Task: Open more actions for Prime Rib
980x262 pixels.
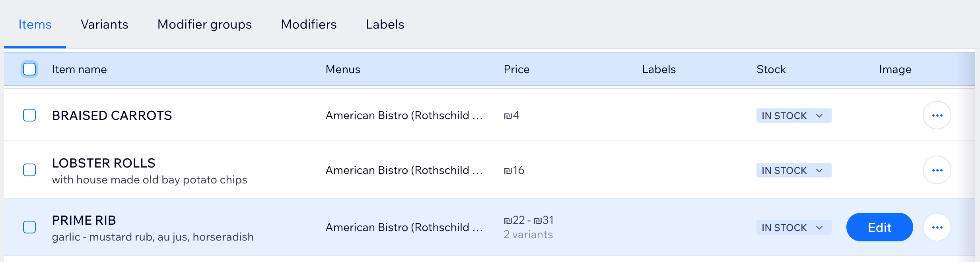Action: (937, 227)
